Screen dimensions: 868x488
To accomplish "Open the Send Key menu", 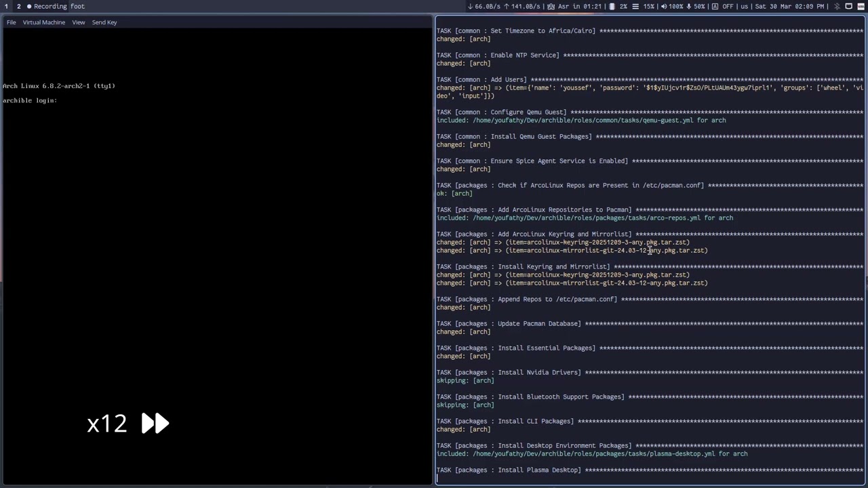I will pyautogui.click(x=104, y=22).
